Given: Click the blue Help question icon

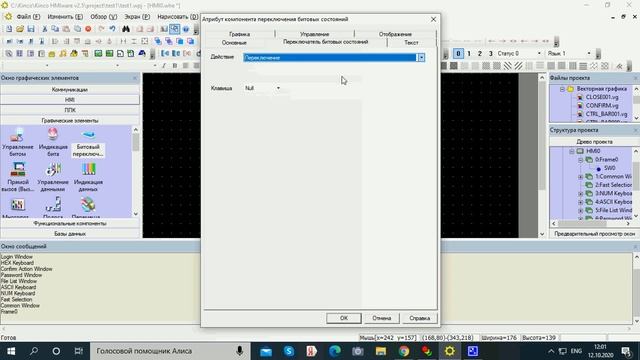Looking at the screenshot, I should (186, 29).
